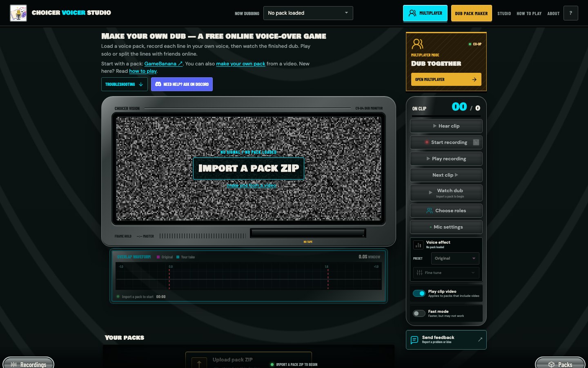Click the Upload pack ZIP area
Image resolution: width=588 pixels, height=368 pixels.
coord(249,360)
